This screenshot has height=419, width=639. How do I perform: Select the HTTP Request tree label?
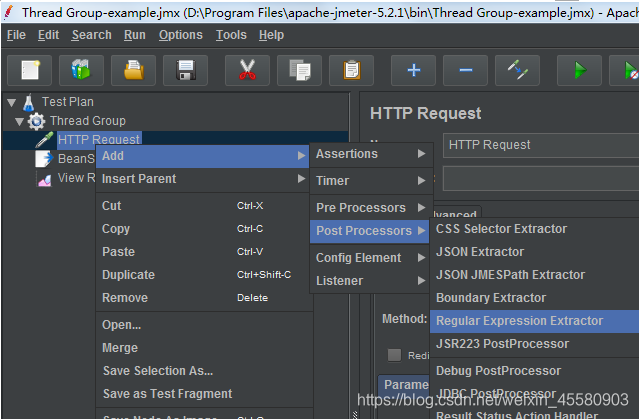tap(99, 139)
